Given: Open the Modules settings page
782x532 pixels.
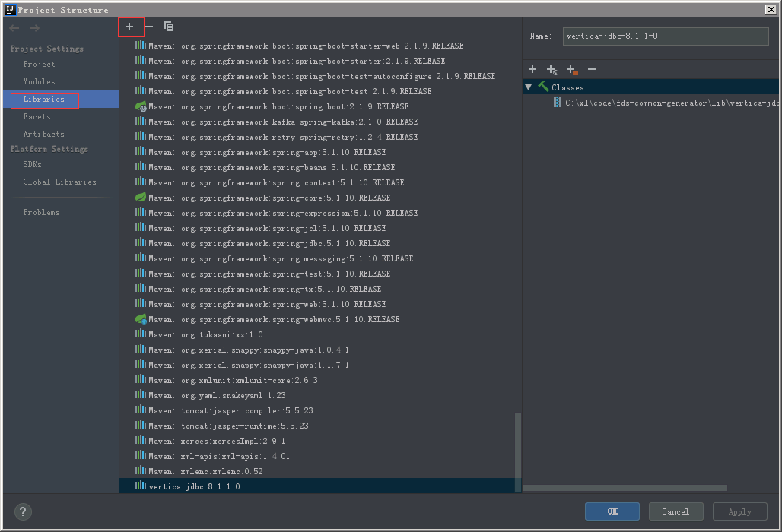Looking at the screenshot, I should [39, 81].
